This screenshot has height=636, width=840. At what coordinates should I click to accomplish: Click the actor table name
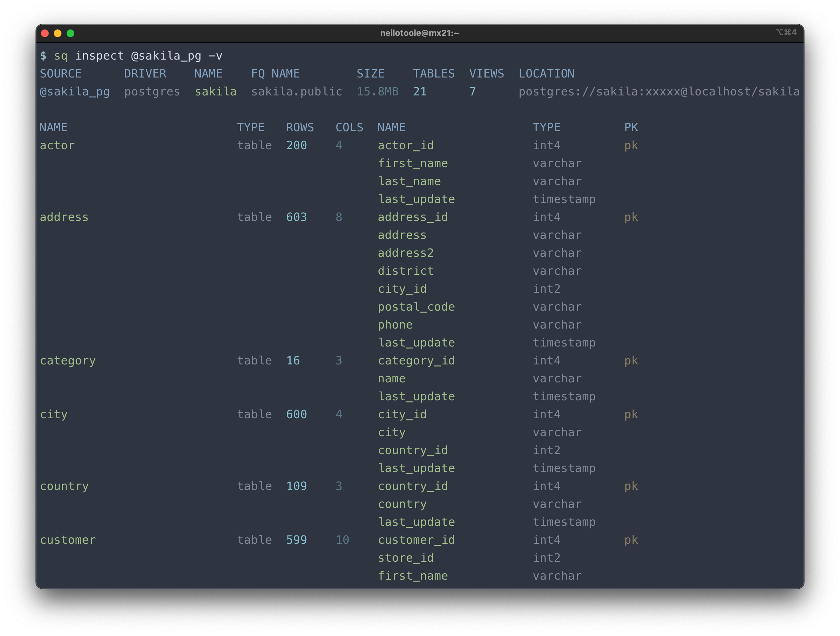click(x=57, y=145)
